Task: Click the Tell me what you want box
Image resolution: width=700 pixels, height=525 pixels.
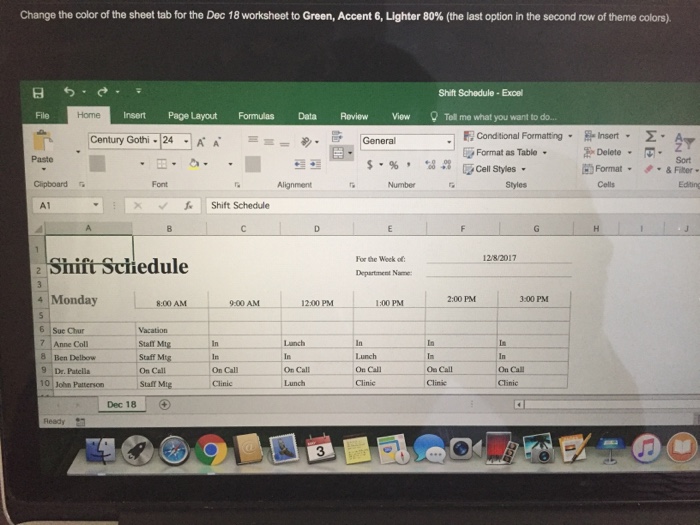Action: (494, 117)
